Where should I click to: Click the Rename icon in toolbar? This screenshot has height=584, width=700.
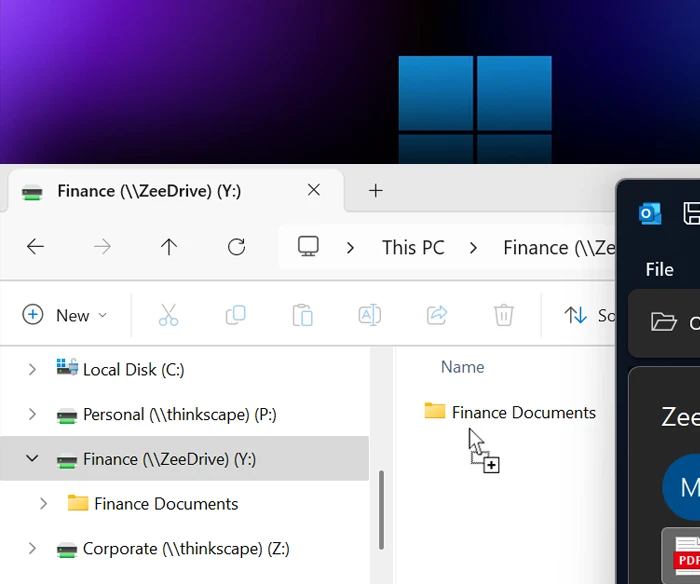click(x=370, y=315)
